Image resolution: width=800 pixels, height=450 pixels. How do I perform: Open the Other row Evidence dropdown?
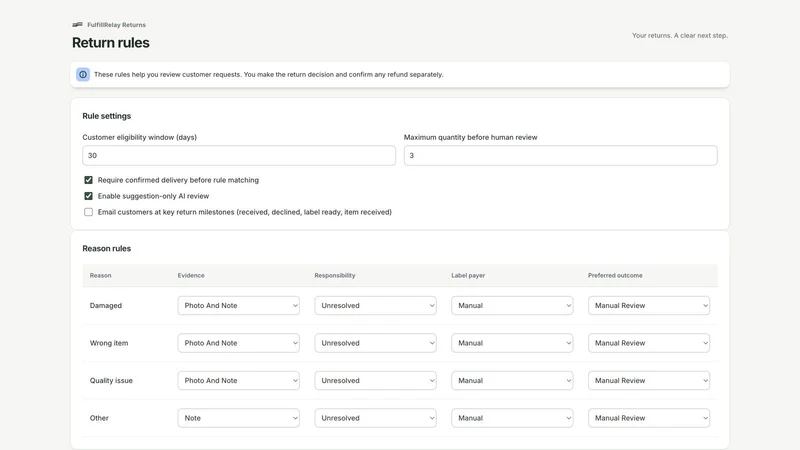tap(238, 418)
